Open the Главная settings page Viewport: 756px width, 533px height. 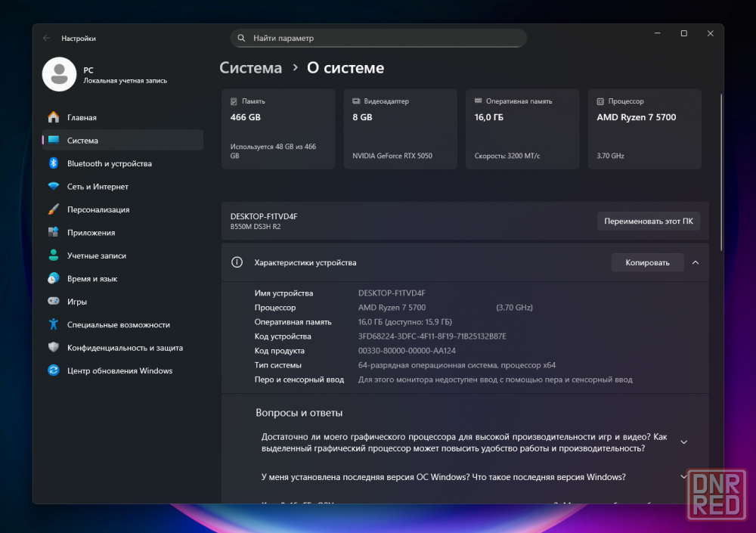tap(82, 118)
